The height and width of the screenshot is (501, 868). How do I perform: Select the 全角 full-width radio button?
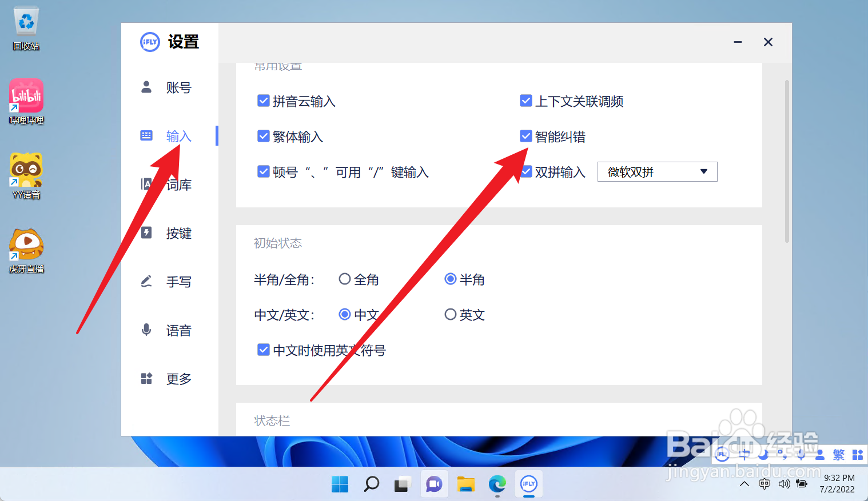345,279
